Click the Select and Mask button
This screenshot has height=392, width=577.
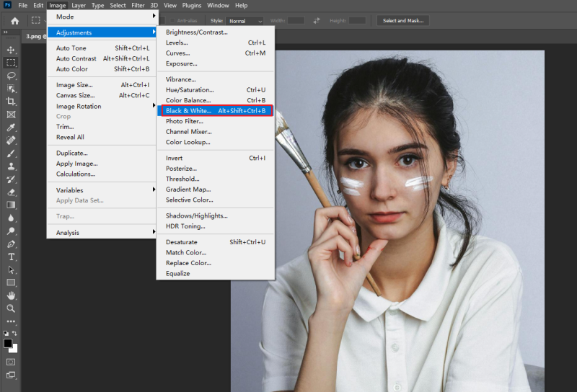(x=403, y=21)
